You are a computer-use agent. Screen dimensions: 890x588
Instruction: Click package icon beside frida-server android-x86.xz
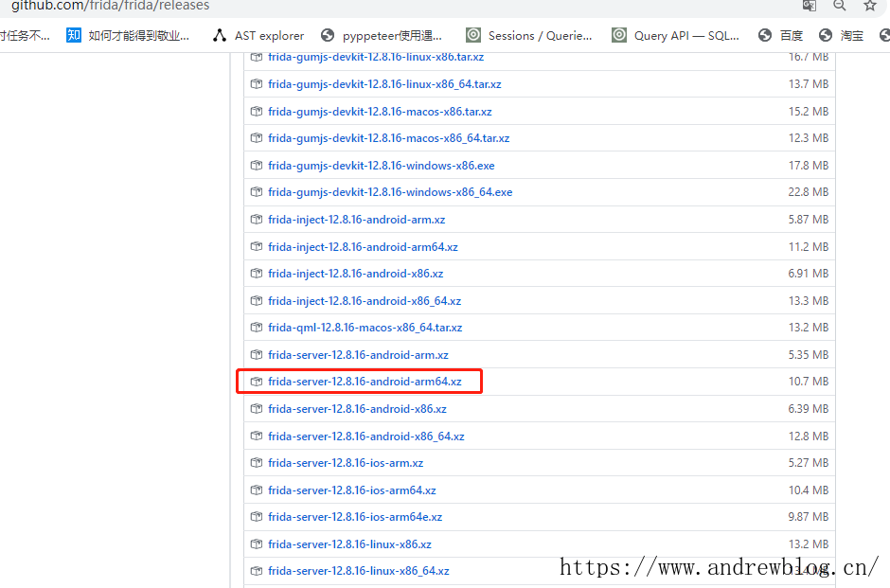pos(257,409)
